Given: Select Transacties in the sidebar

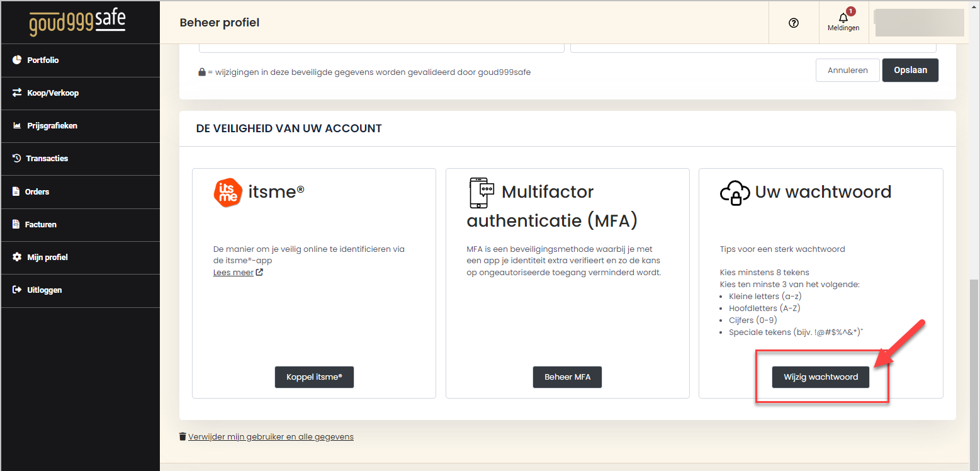Looking at the screenshot, I should [80, 159].
